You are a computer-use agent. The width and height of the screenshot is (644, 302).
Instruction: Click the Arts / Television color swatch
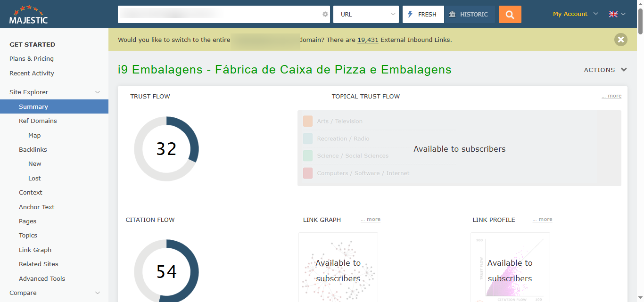pos(308,121)
